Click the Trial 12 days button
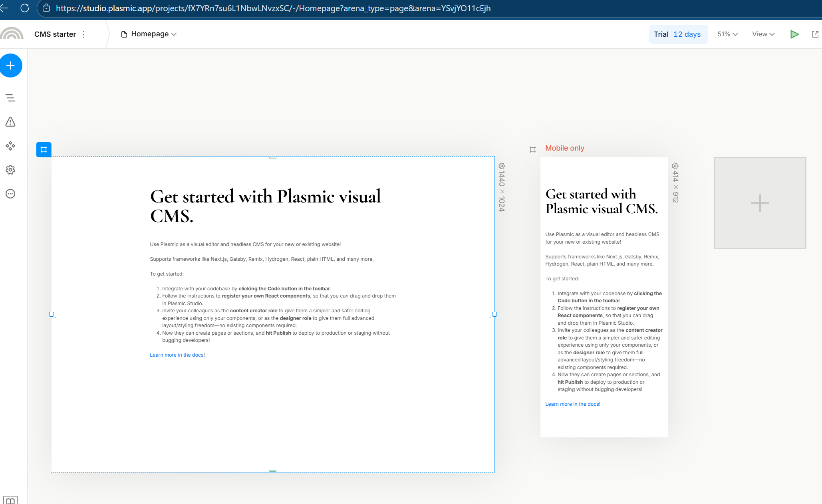 [x=678, y=34]
